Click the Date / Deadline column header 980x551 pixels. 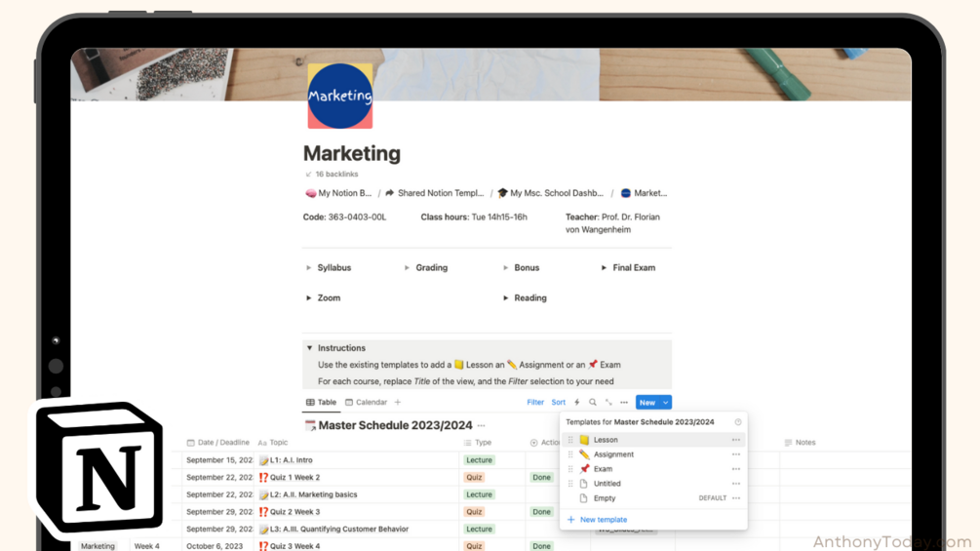[x=218, y=443]
